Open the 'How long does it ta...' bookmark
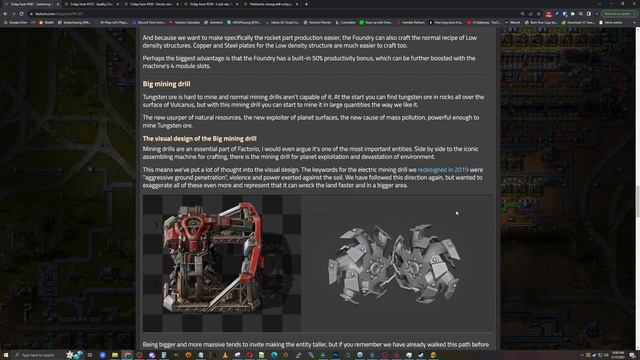 [445, 22]
